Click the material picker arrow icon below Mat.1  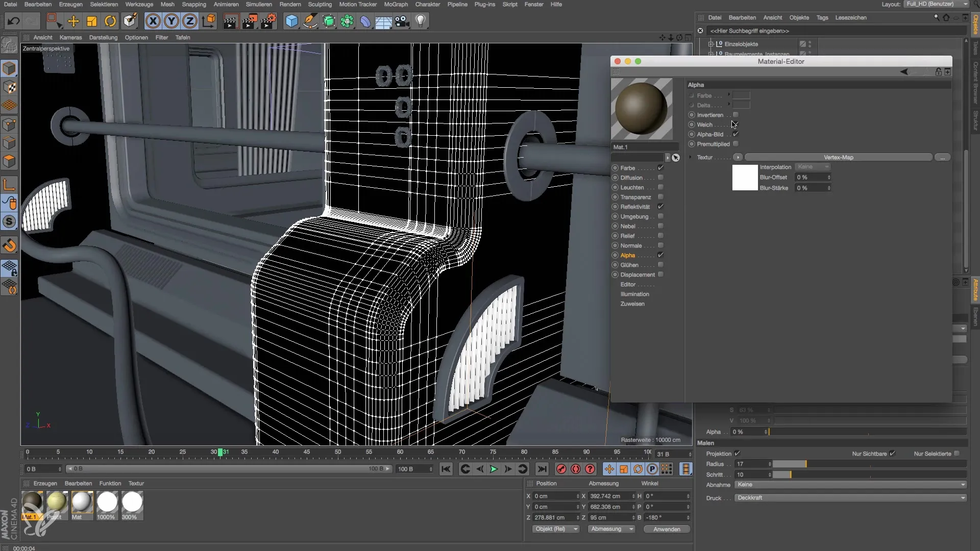click(676, 158)
